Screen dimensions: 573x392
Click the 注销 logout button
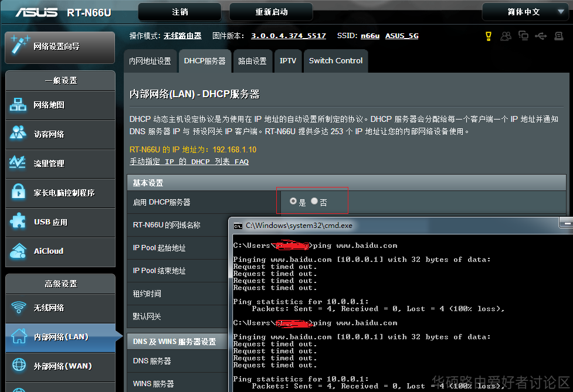180,12
